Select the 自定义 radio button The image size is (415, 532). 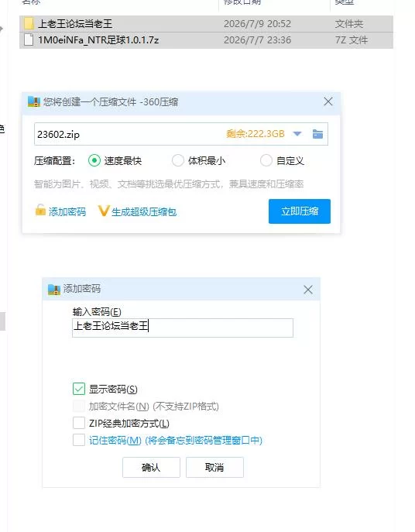(x=266, y=160)
